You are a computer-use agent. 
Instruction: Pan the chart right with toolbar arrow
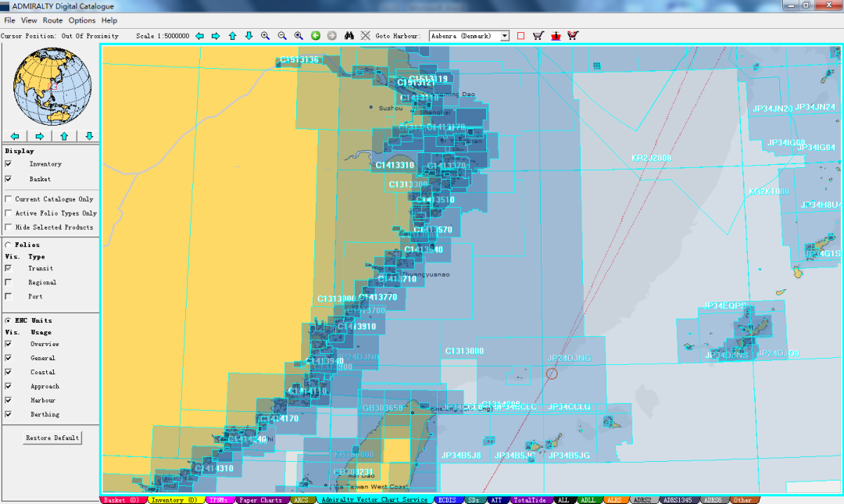point(216,36)
